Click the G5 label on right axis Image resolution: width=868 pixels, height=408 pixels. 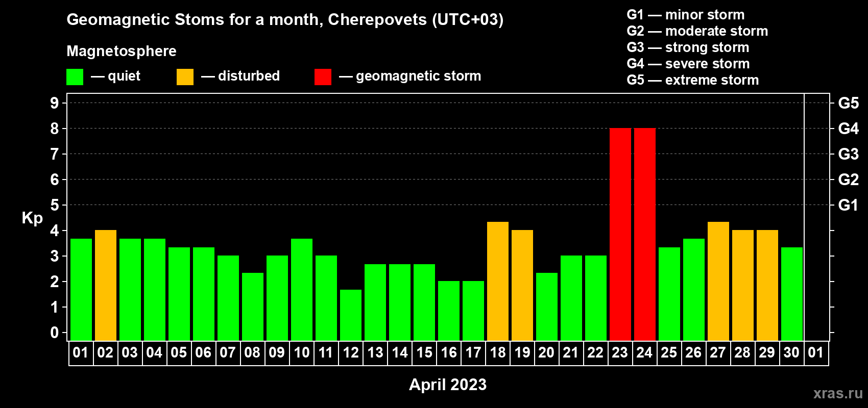pyautogui.click(x=849, y=103)
